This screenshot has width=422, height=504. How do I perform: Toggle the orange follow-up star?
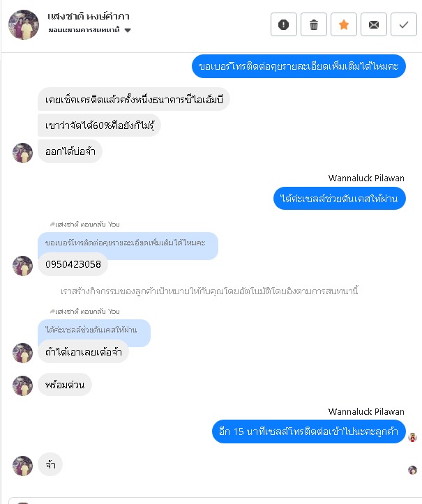(x=343, y=24)
